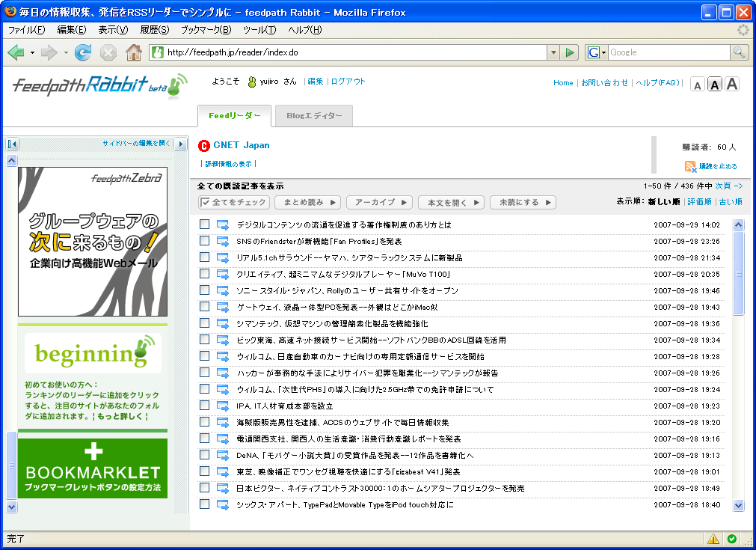This screenshot has width=756, height=550.
Task: Check the box for 東芝 gigabeat V41 article
Action: tap(204, 471)
